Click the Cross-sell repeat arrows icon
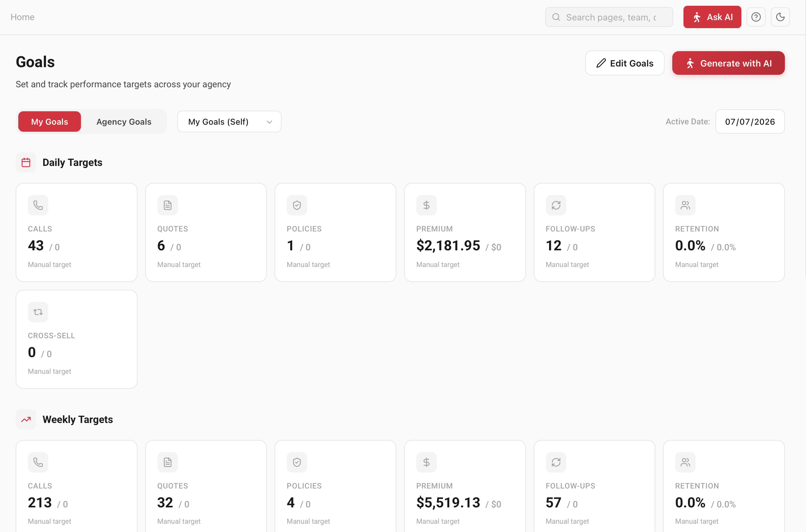806x532 pixels. coord(38,312)
